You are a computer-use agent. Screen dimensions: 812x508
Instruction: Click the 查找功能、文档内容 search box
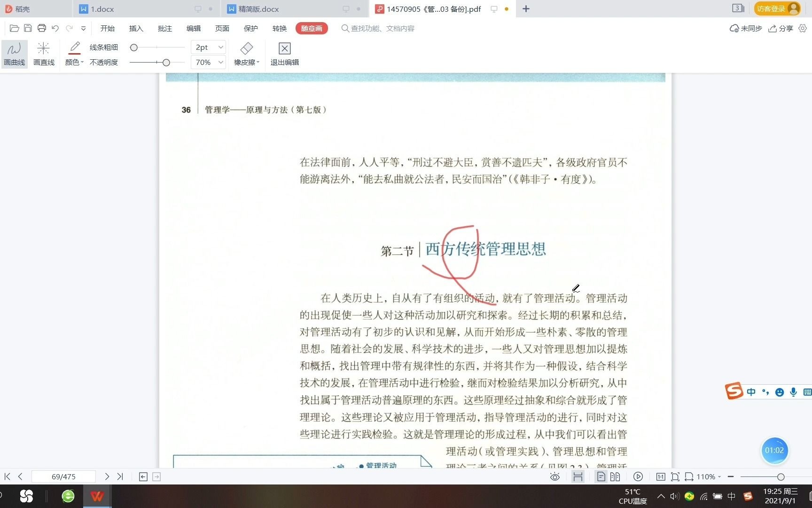(378, 29)
